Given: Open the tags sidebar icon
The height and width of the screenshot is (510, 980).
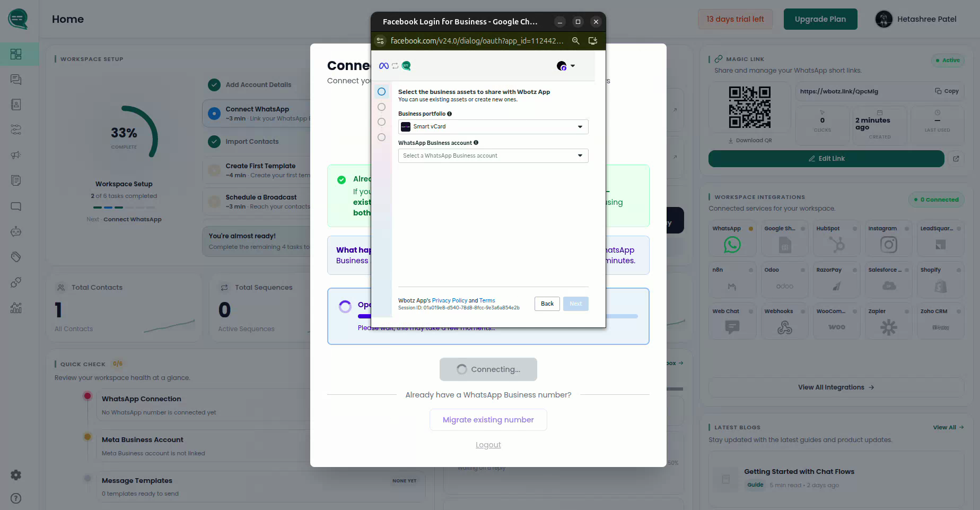Looking at the screenshot, I should coord(16,257).
